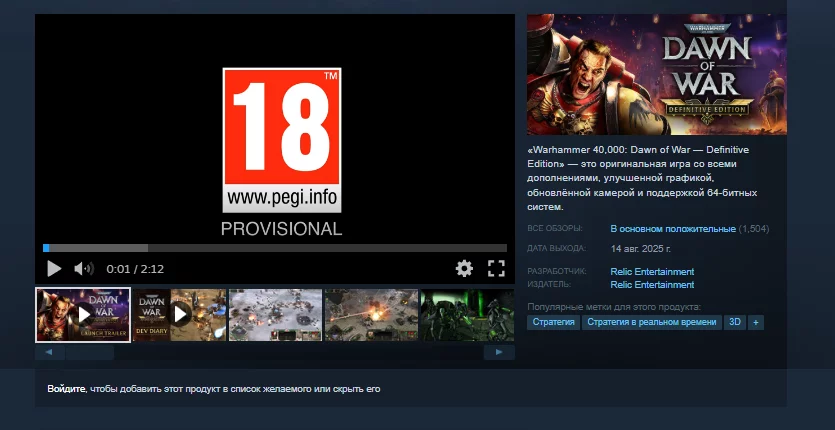Mute the video with the speaker icon
The height and width of the screenshot is (430, 835).
(x=84, y=268)
